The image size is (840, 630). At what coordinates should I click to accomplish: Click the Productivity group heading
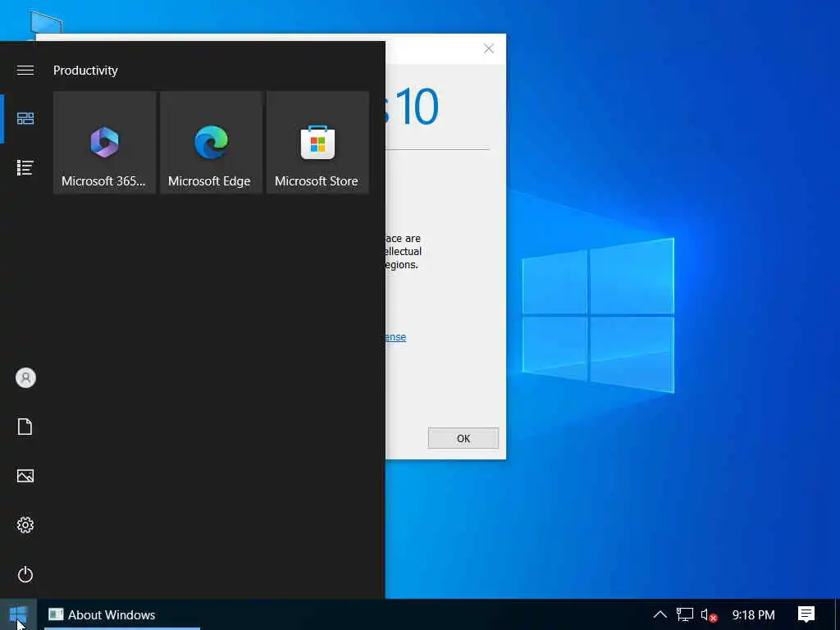tap(85, 71)
